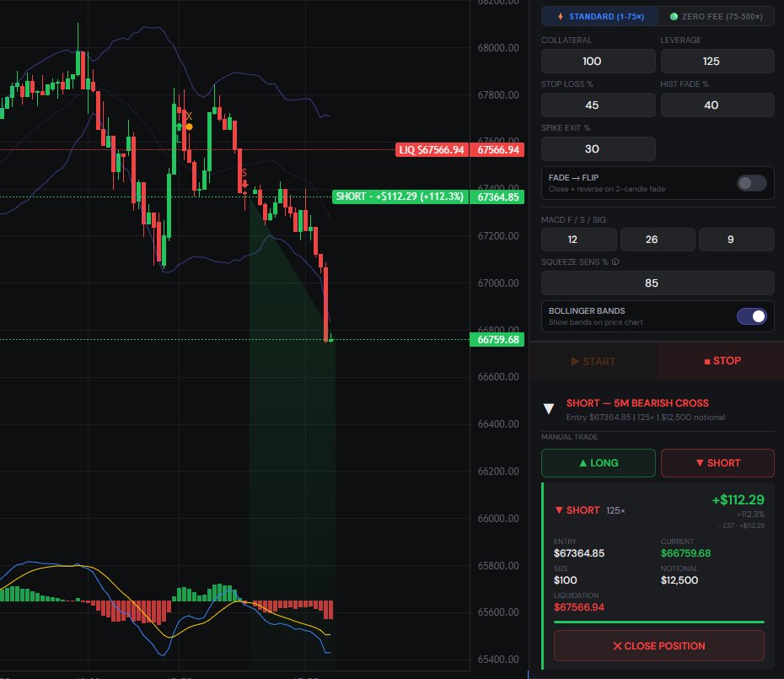The image size is (784, 679).
Task: Click the Start button
Action: point(593,361)
